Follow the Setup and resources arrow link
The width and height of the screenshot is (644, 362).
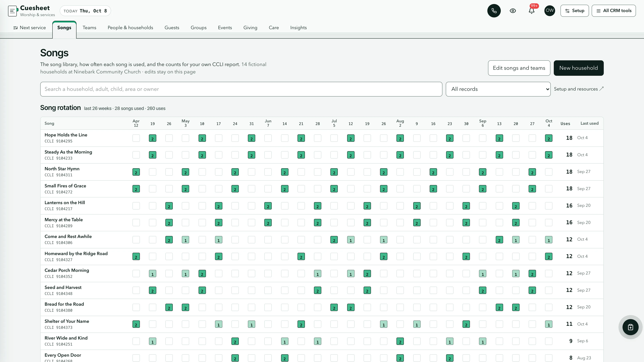click(578, 89)
